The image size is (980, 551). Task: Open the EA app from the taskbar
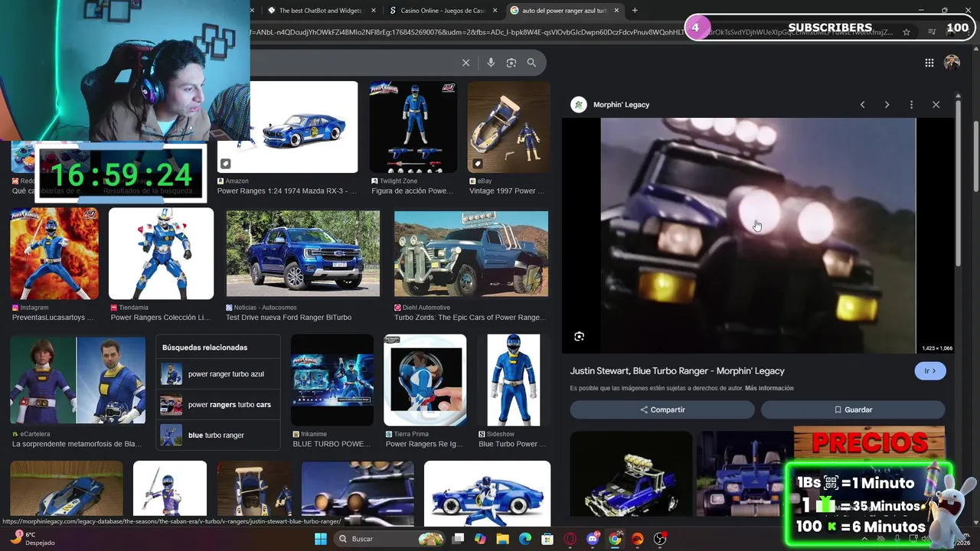pos(637,539)
